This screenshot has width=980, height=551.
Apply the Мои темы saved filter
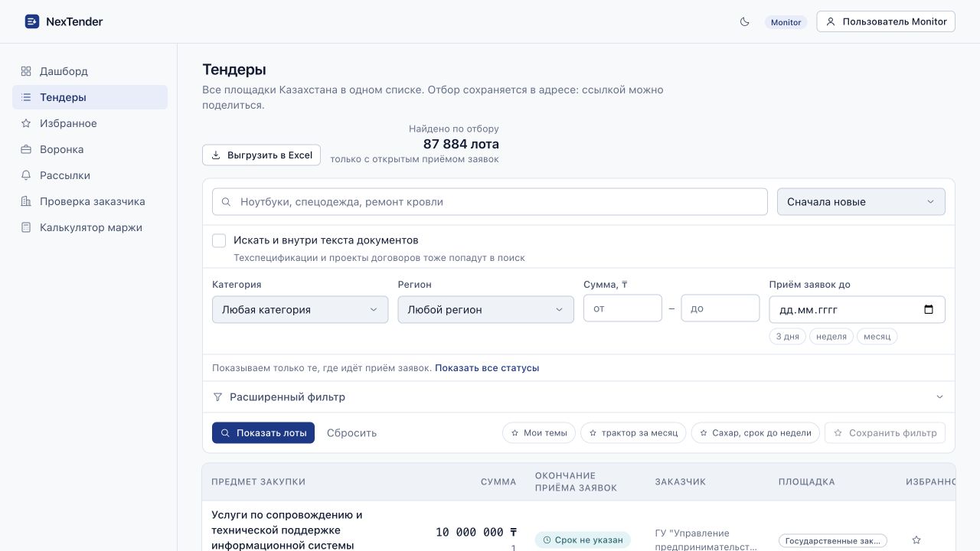pos(539,433)
